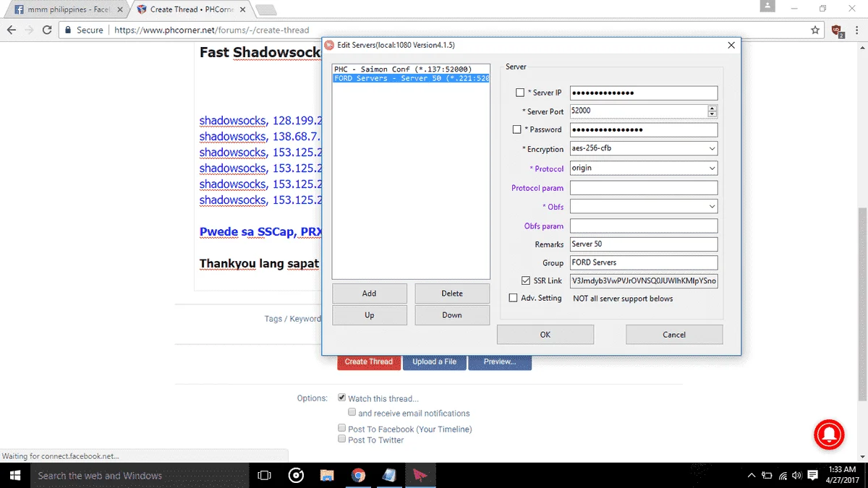The image size is (868, 488).
Task: Move server Up in the list
Action: click(x=369, y=315)
